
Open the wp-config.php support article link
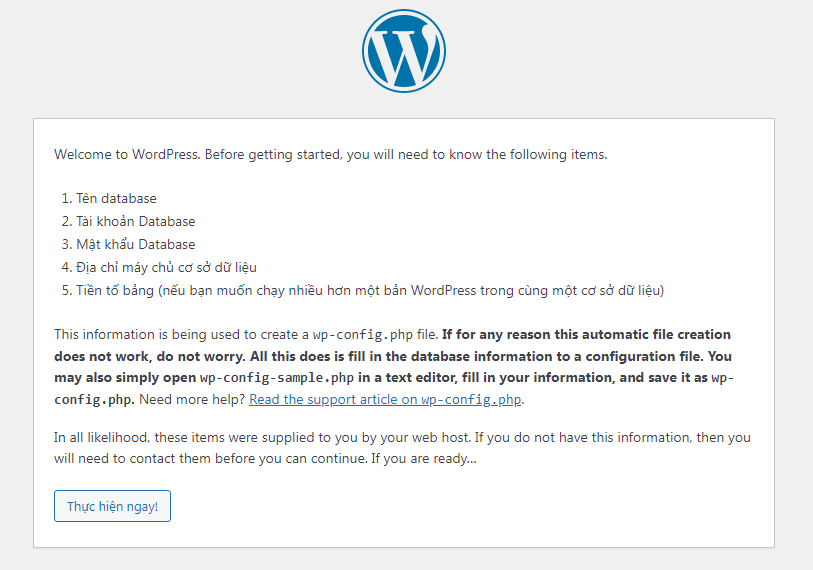(x=386, y=400)
